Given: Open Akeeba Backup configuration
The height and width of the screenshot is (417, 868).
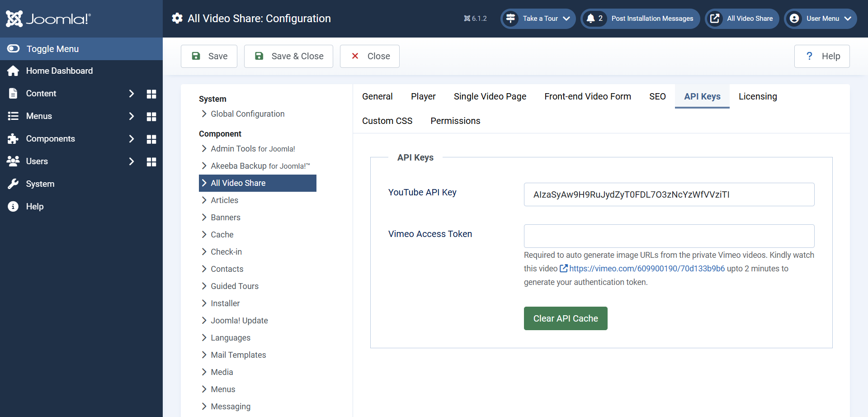Looking at the screenshot, I should [x=260, y=166].
